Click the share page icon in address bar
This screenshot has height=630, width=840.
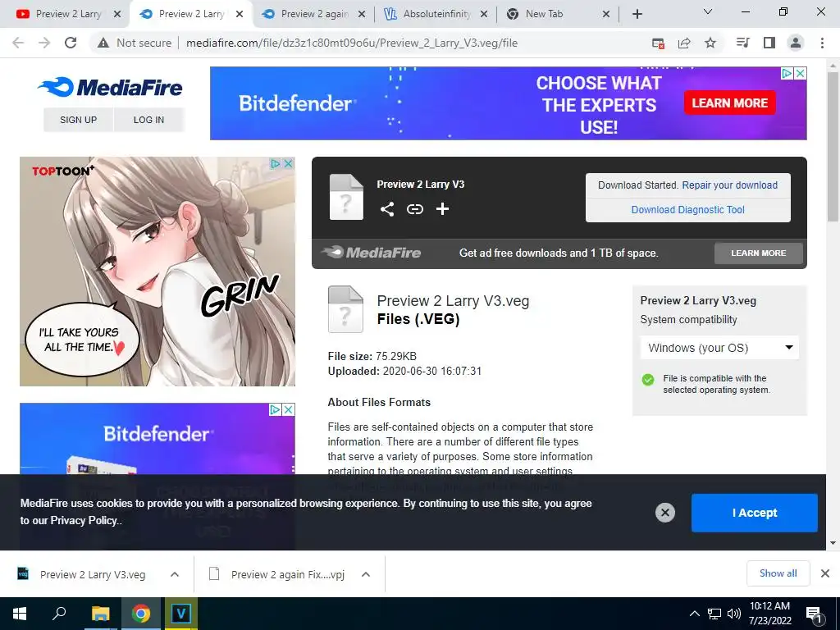coord(684,43)
